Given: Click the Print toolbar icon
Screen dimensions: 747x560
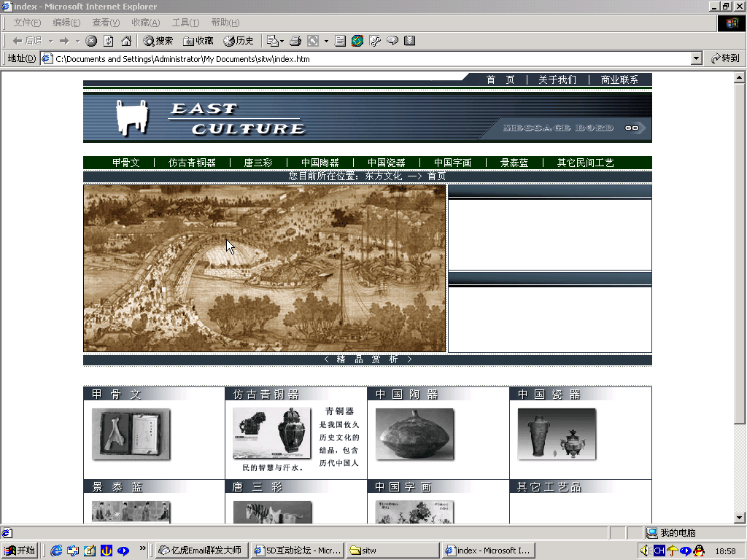Looking at the screenshot, I should tap(295, 41).
